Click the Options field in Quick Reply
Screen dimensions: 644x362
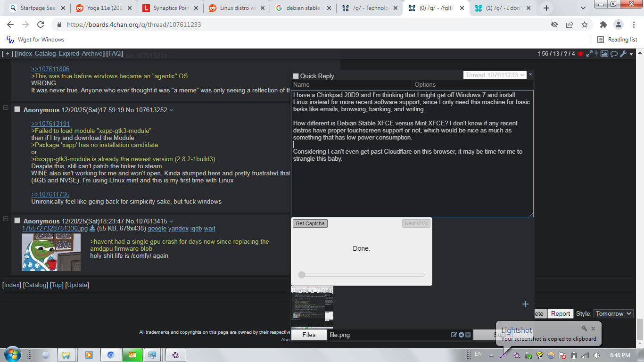(x=473, y=85)
